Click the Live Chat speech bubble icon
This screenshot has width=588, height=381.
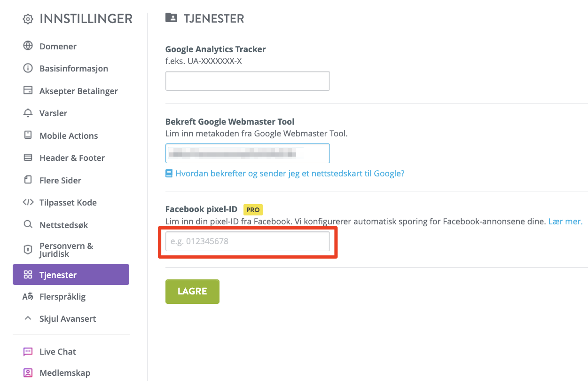point(28,351)
